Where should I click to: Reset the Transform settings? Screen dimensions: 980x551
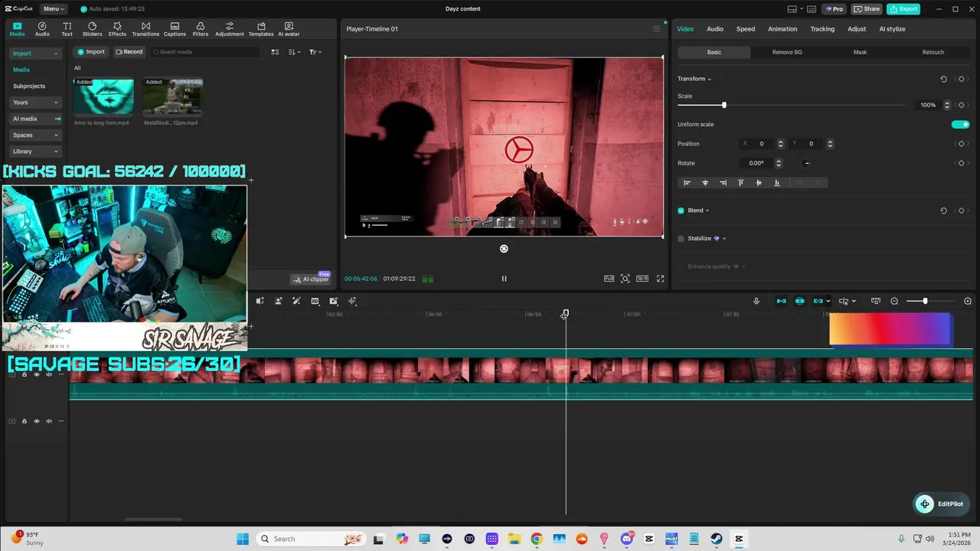(943, 79)
